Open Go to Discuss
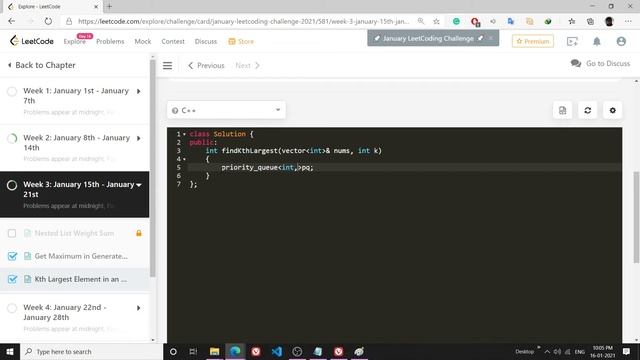Image resolution: width=640 pixels, height=360 pixels. pyautogui.click(x=600, y=63)
